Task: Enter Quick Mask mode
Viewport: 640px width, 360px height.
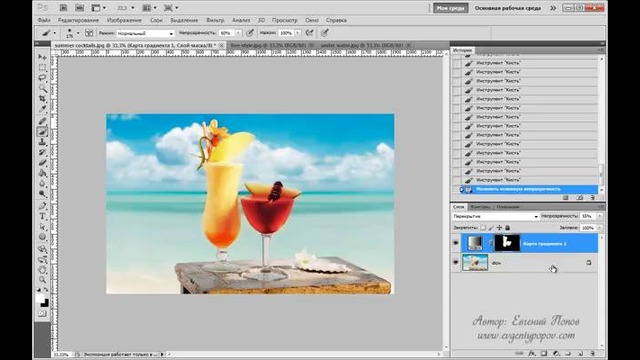Action: [x=42, y=313]
